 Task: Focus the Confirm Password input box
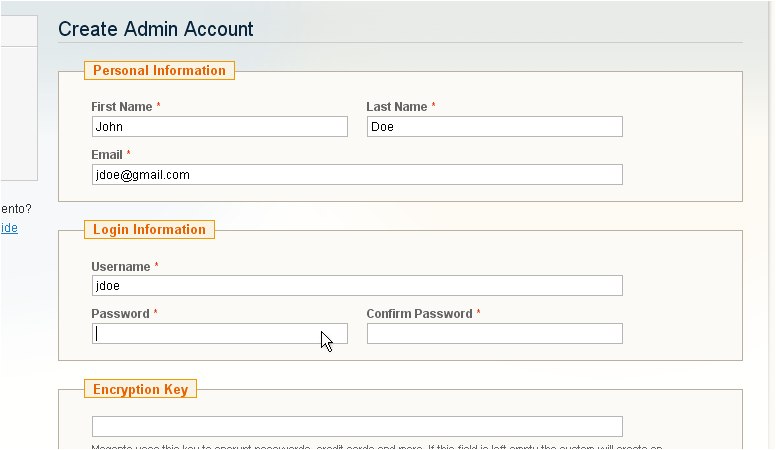point(494,334)
